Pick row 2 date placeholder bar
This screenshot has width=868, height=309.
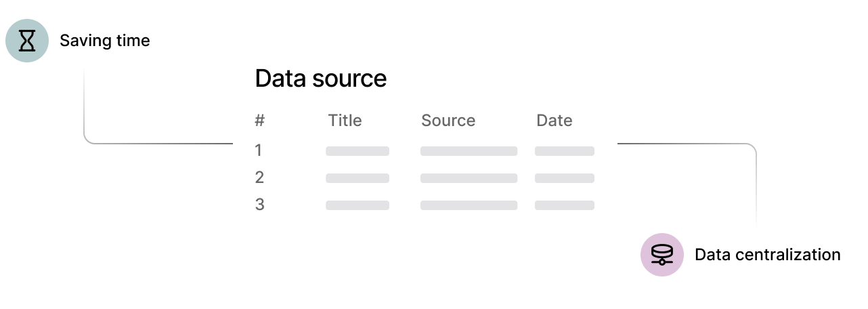click(x=564, y=178)
